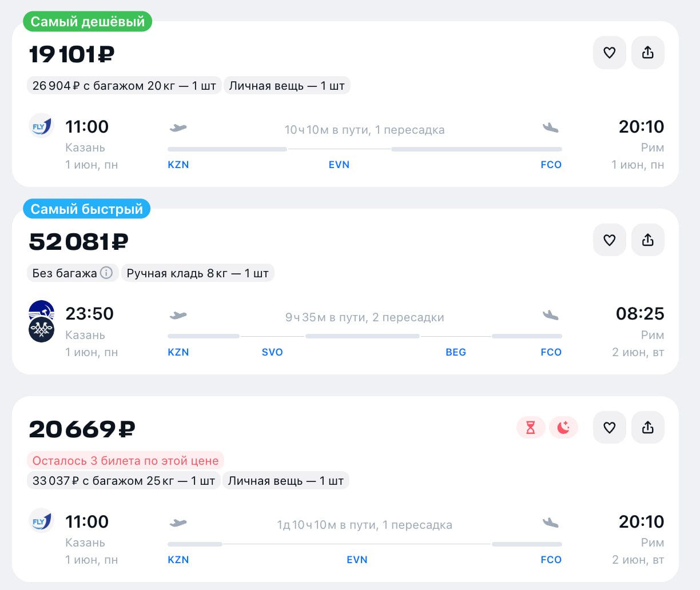Click the Самый быстрый badge
This screenshot has height=590, width=700.
(87, 209)
